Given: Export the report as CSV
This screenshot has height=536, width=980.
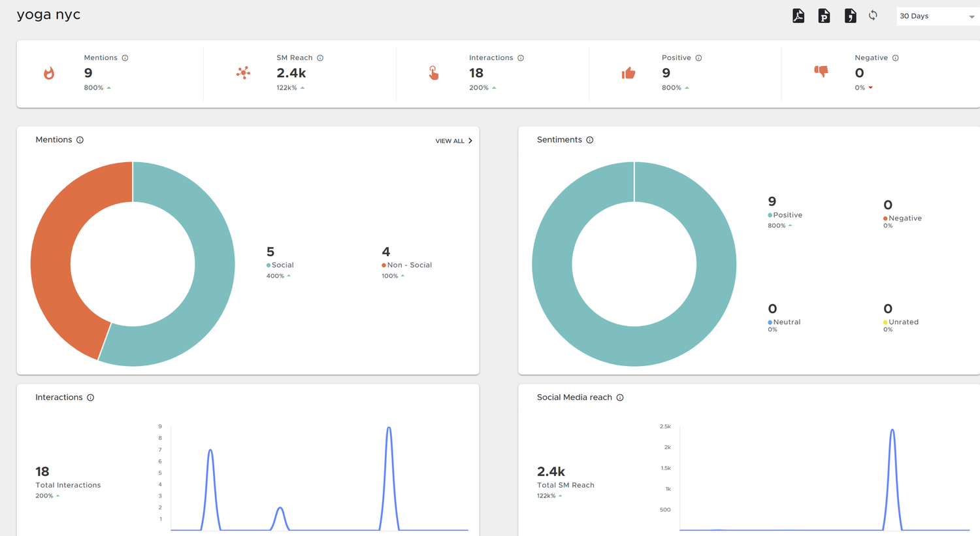Looking at the screenshot, I should pos(850,16).
